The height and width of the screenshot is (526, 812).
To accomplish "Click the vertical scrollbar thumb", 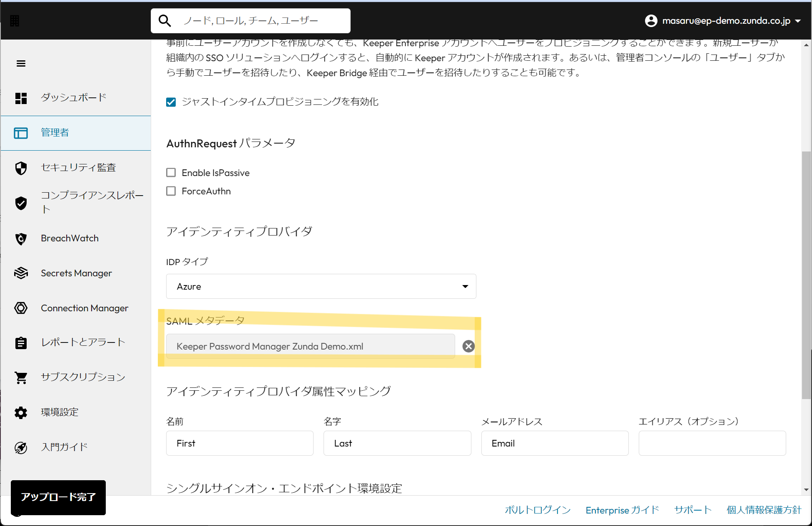I will point(806,275).
